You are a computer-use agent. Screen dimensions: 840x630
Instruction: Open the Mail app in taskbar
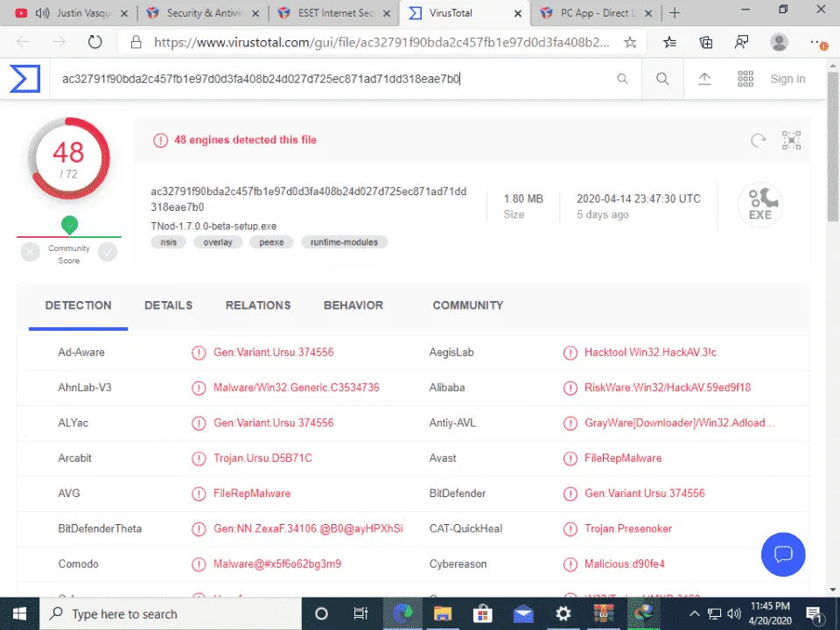pyautogui.click(x=523, y=614)
